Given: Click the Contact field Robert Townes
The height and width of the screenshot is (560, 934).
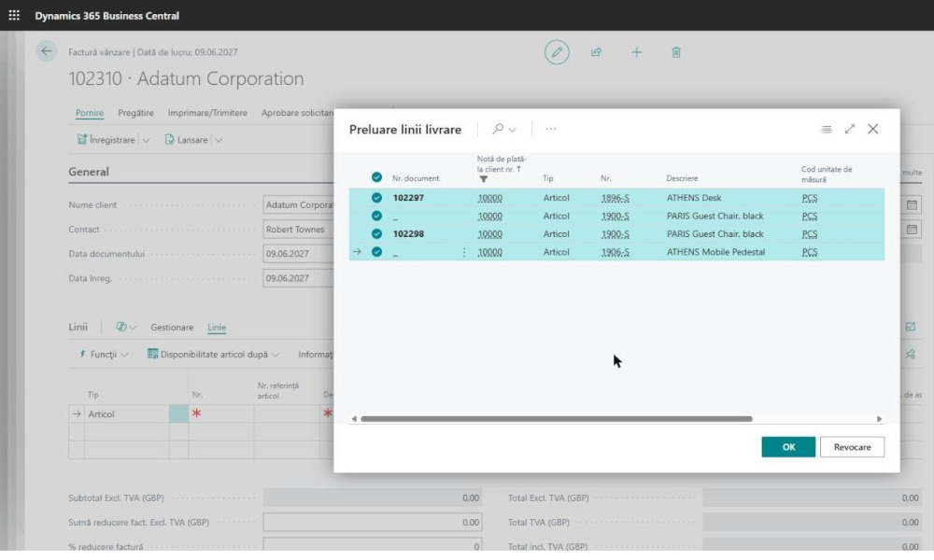Looking at the screenshot, I should click(298, 230).
